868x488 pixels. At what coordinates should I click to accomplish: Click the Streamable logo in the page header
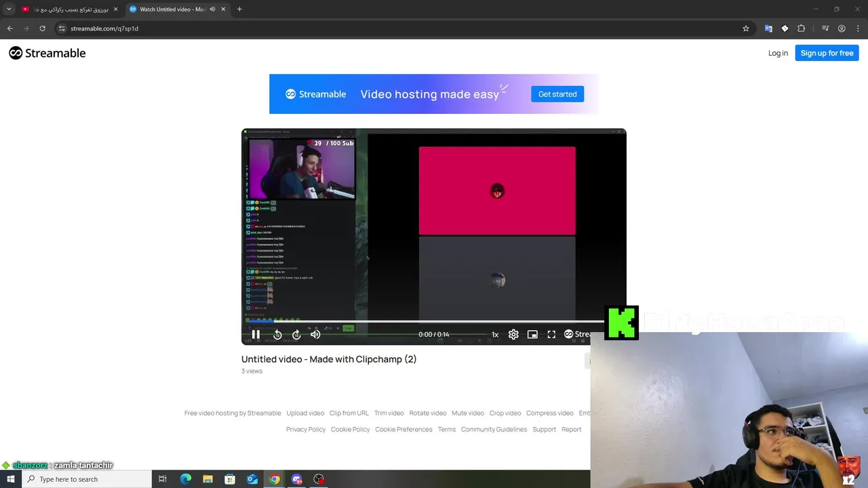click(x=47, y=53)
